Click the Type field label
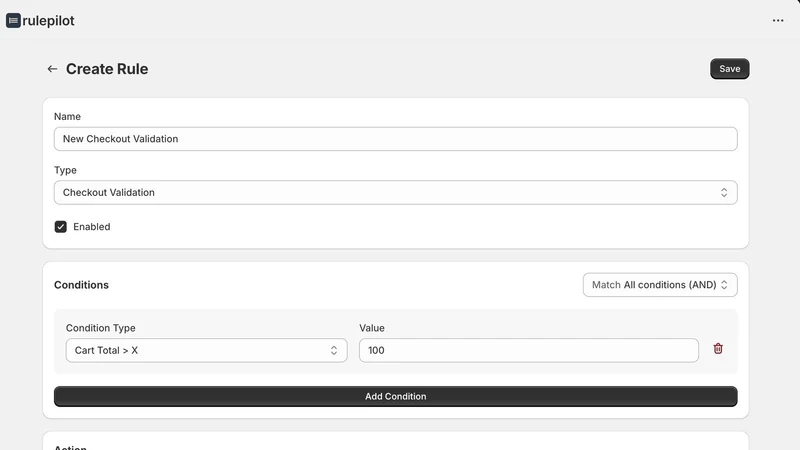The height and width of the screenshot is (450, 800). [x=65, y=170]
